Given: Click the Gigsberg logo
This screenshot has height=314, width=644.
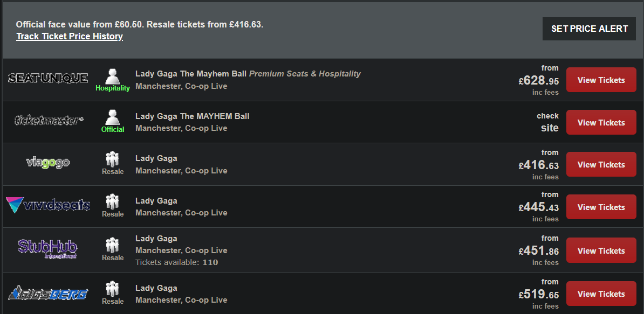Looking at the screenshot, I should [x=48, y=294].
